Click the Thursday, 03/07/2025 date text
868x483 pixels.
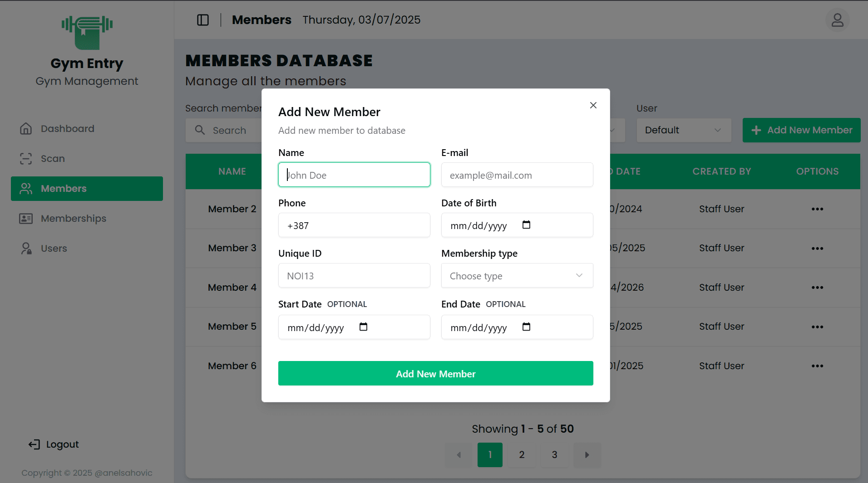[x=361, y=20]
